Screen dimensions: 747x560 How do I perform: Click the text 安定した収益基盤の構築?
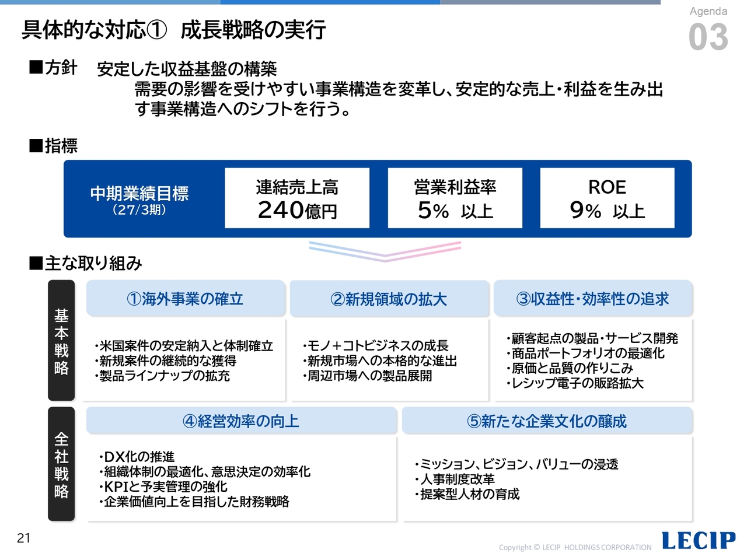coord(187,69)
